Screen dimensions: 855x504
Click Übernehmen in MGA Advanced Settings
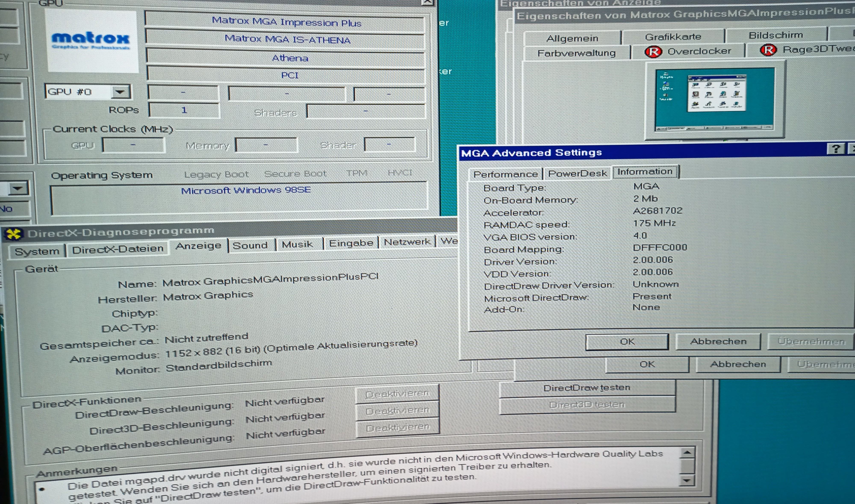[811, 341]
